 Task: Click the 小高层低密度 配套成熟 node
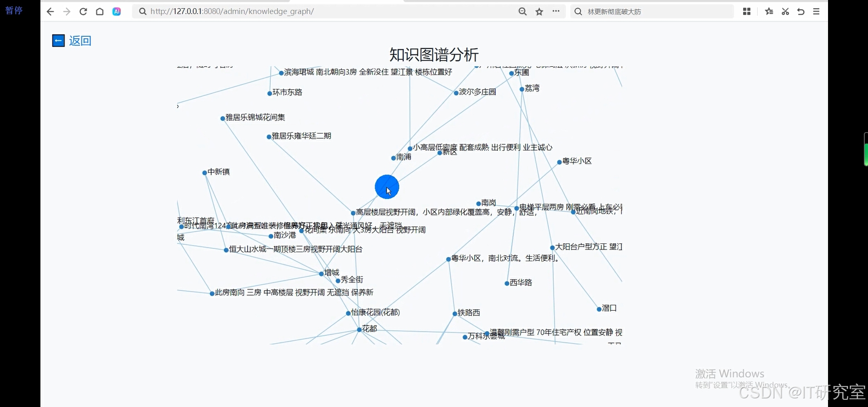410,149
